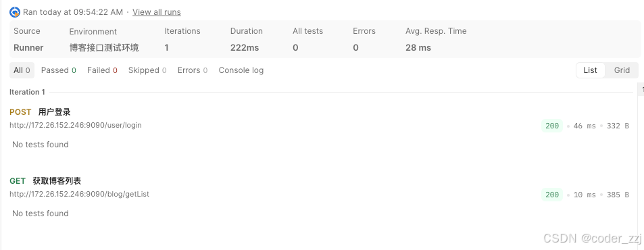Click the Iteration 1 header
Image resolution: width=644 pixels, height=250 pixels.
(27, 92)
